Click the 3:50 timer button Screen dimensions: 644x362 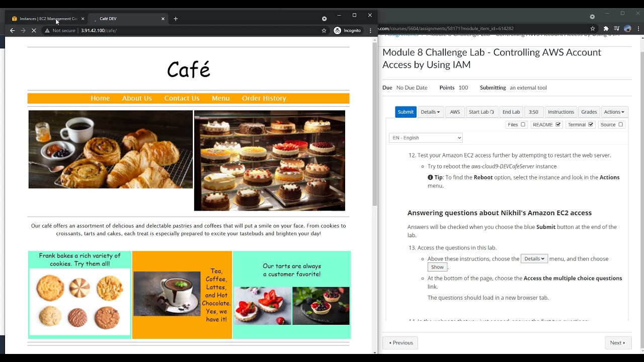click(x=533, y=112)
